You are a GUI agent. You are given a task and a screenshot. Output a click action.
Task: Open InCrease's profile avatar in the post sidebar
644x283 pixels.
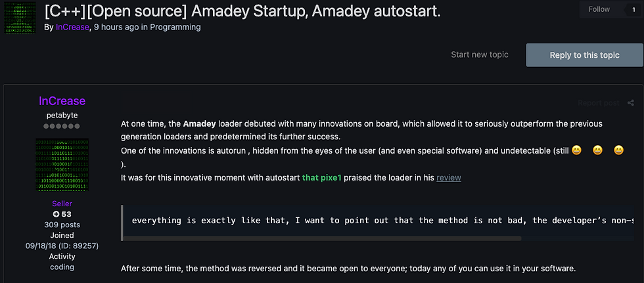point(62,165)
